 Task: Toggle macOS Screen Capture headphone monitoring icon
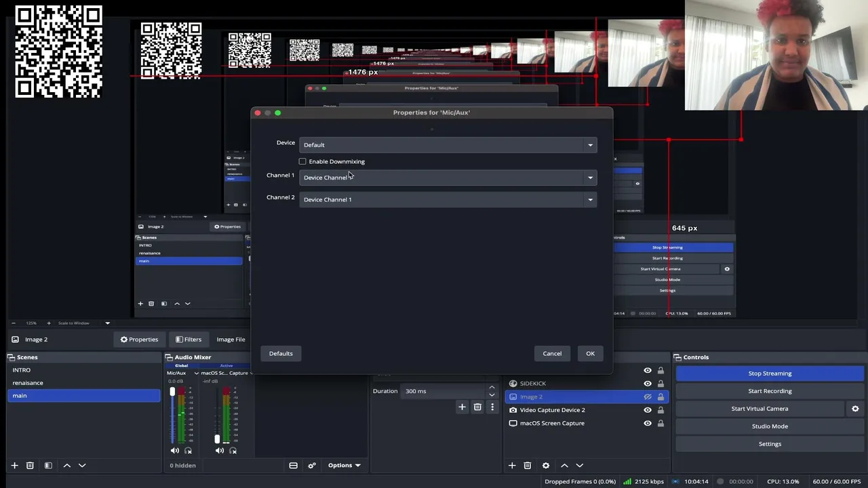[x=233, y=451]
